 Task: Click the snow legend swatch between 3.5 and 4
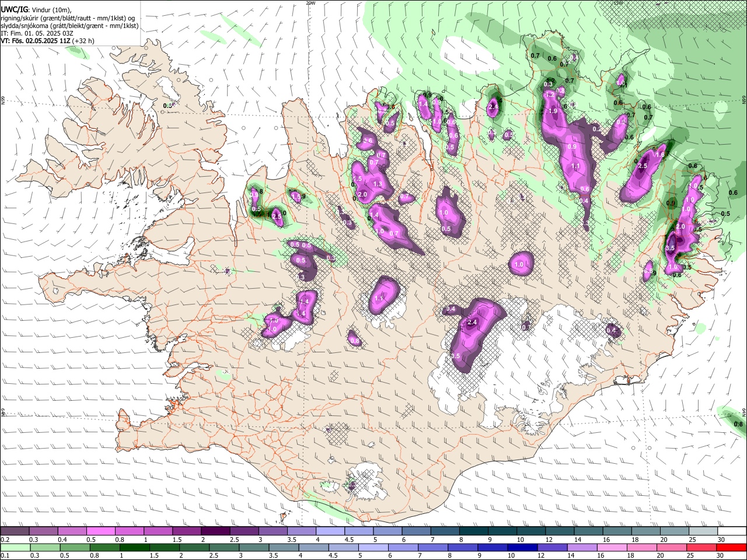301,531
